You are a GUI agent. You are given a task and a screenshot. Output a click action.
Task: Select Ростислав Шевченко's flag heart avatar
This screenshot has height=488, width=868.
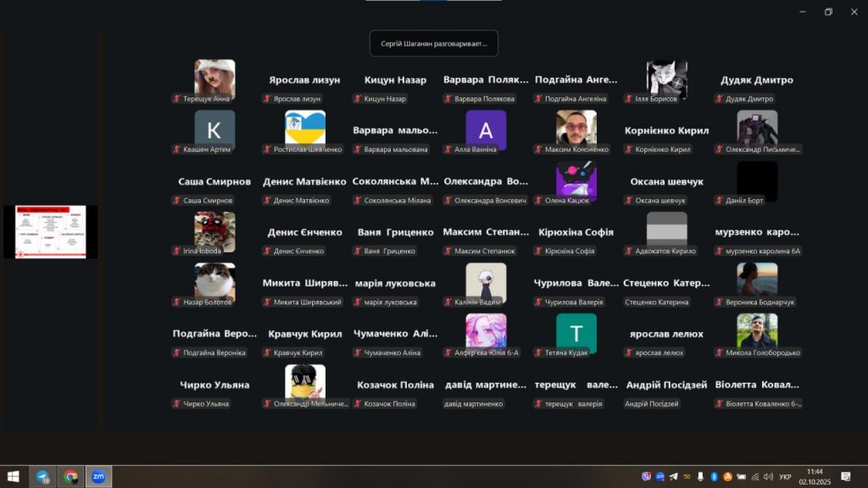305,128
